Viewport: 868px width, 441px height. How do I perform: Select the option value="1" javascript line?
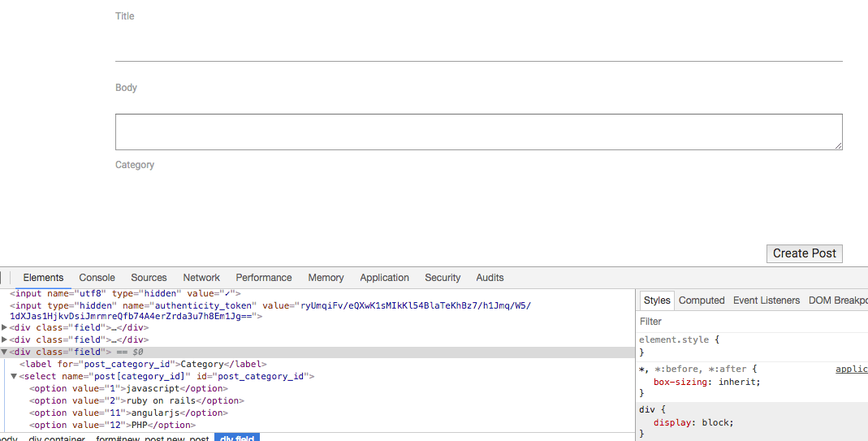pos(128,388)
